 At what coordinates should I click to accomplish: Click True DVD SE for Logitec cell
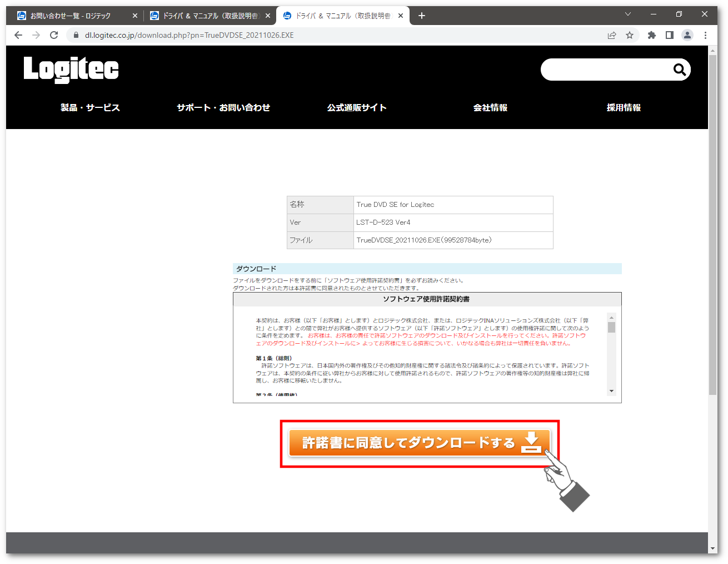pyautogui.click(x=453, y=205)
